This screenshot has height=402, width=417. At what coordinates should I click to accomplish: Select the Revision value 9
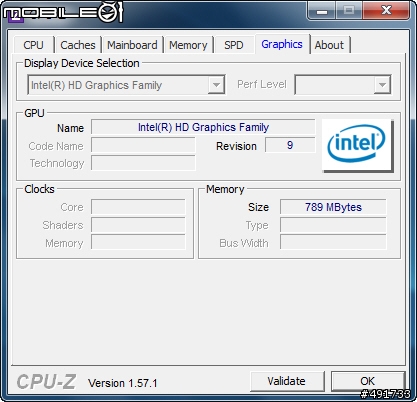[x=290, y=145]
